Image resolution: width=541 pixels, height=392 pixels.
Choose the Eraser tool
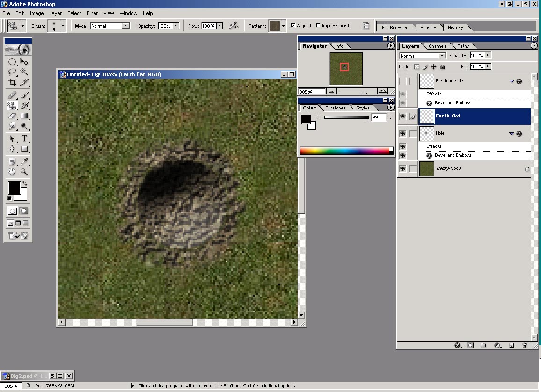click(13, 116)
